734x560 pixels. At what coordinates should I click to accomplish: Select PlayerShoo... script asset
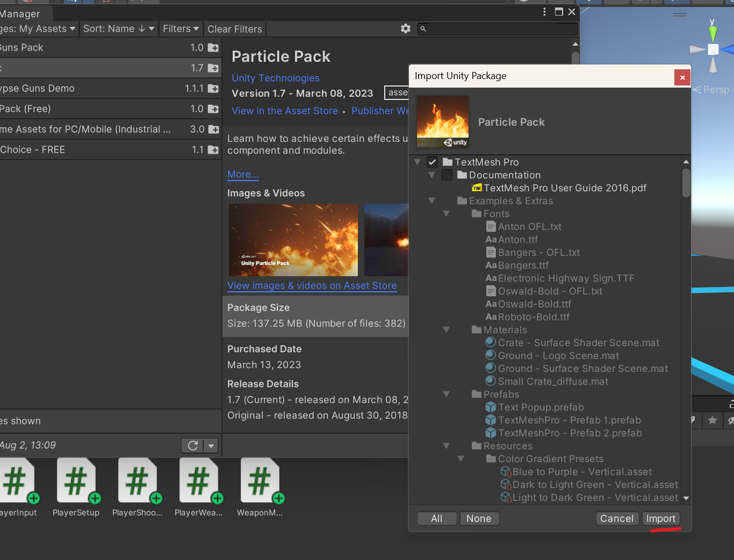[x=138, y=487]
